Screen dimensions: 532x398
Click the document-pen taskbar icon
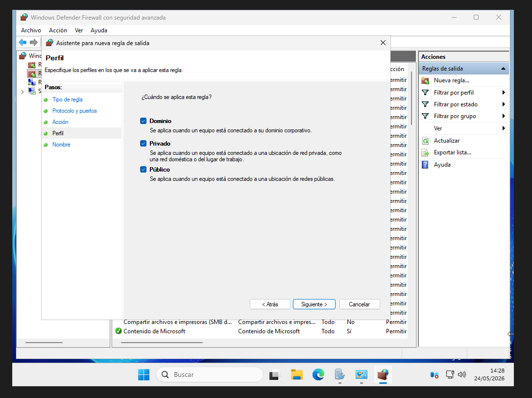pyautogui.click(x=339, y=374)
